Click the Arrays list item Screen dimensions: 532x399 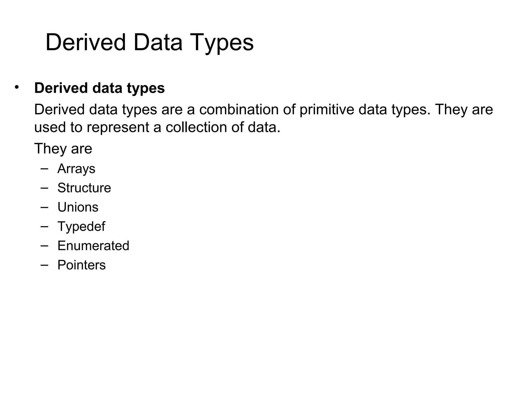tap(76, 169)
